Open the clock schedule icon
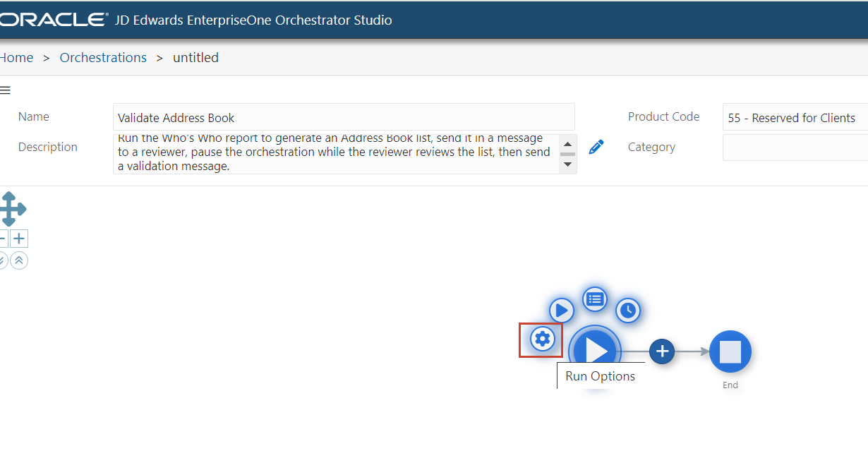The image size is (868, 475). (628, 310)
